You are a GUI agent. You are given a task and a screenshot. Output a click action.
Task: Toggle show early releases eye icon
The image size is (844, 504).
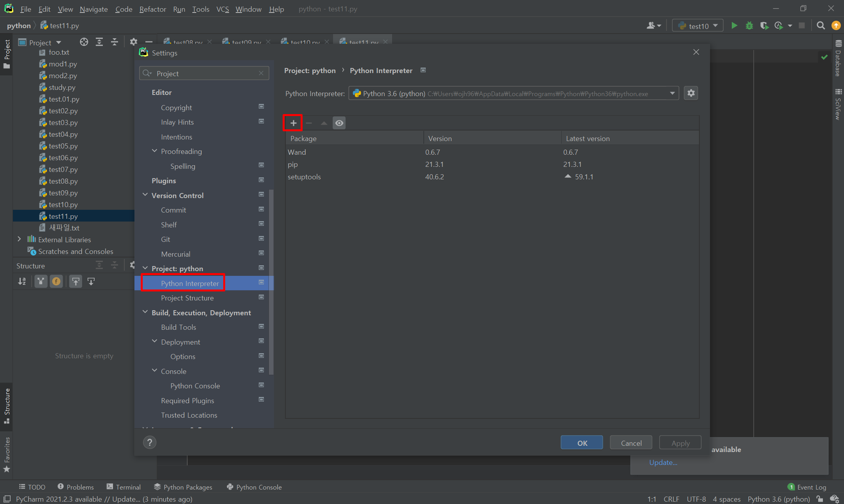[x=339, y=123]
